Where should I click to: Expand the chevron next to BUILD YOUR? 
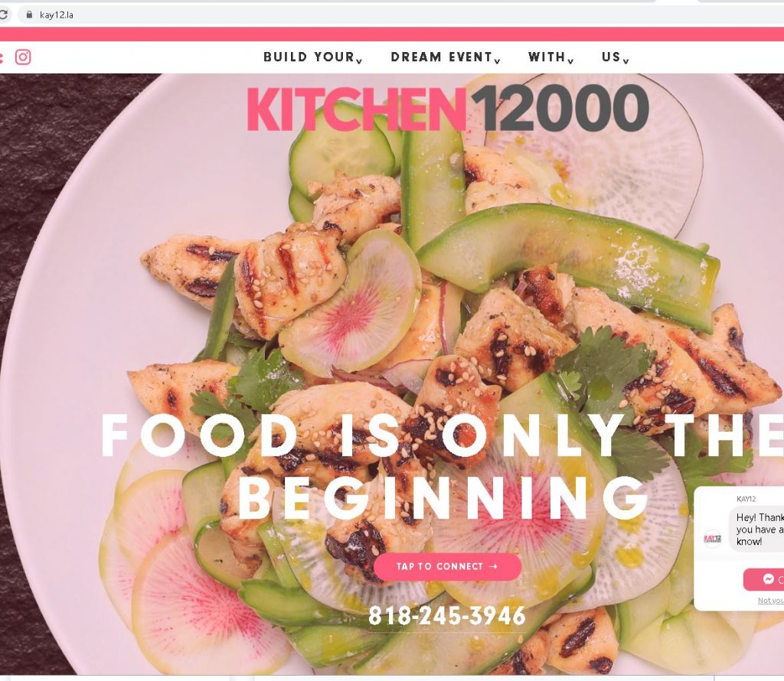[359, 61]
